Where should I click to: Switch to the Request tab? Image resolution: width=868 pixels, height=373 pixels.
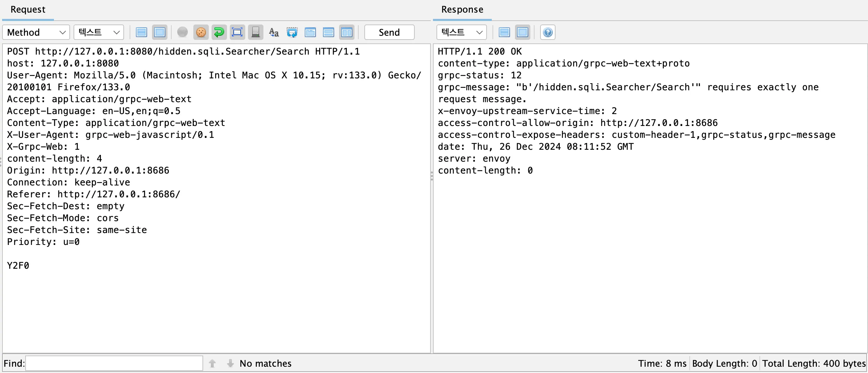[x=28, y=9]
